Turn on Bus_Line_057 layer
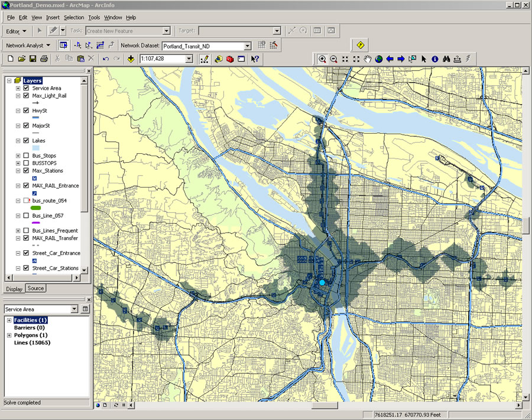 (x=26, y=215)
